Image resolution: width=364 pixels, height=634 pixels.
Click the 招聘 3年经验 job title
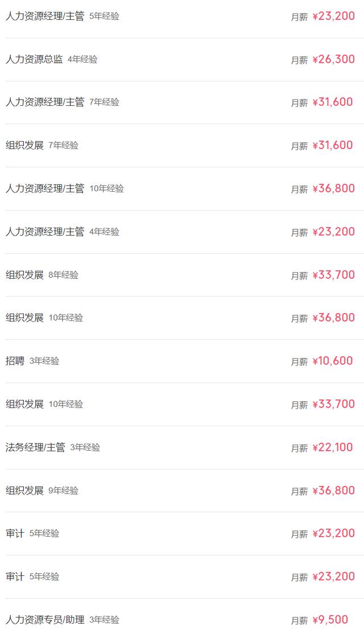click(x=15, y=361)
